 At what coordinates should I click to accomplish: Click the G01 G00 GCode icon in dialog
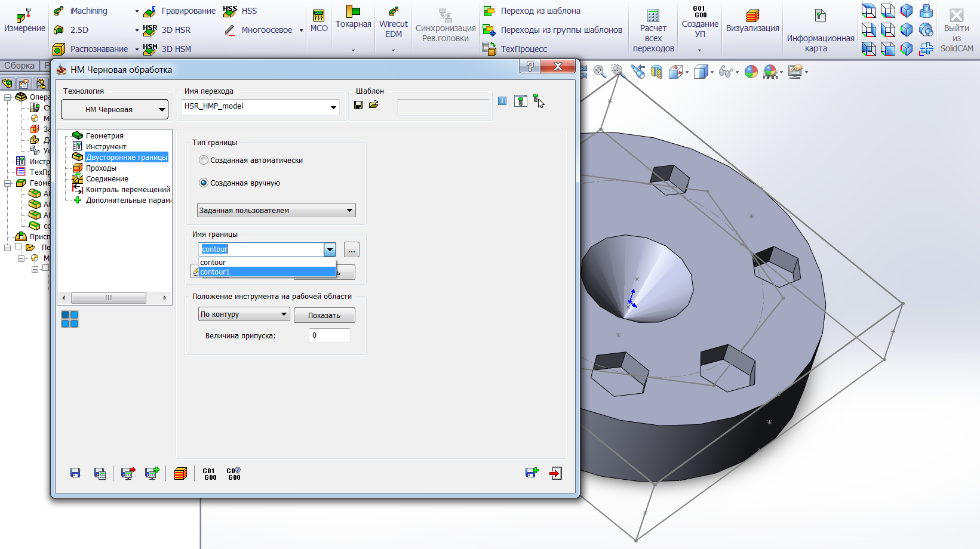[210, 474]
